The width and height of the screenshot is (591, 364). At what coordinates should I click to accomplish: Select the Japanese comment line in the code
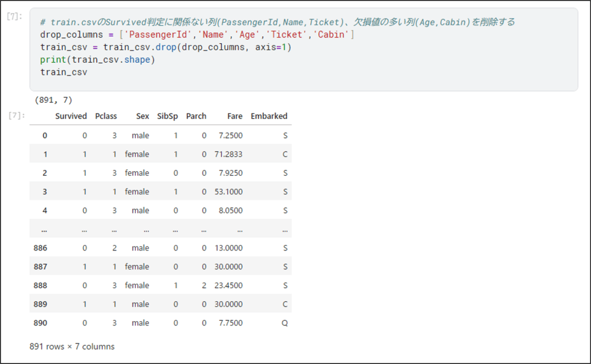[277, 22]
